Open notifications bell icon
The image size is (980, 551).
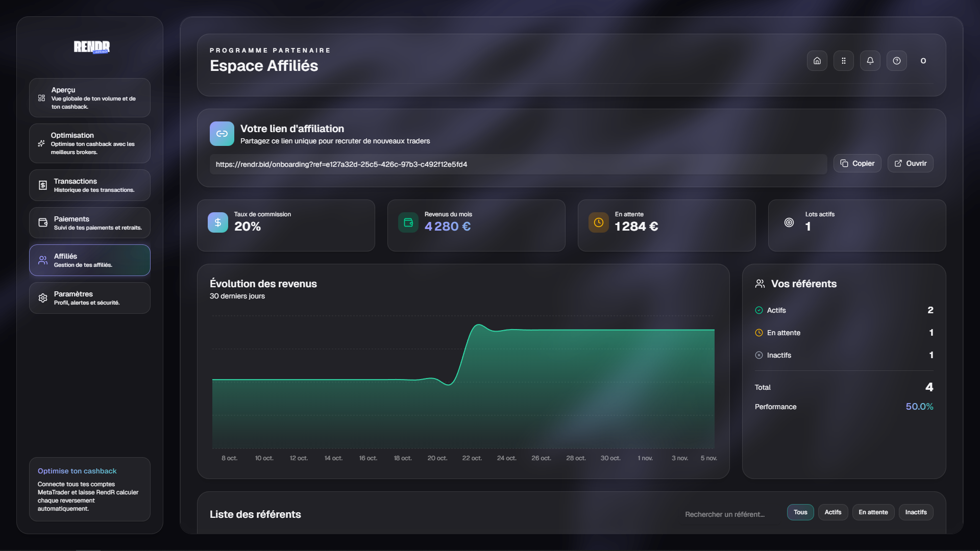[x=870, y=61]
